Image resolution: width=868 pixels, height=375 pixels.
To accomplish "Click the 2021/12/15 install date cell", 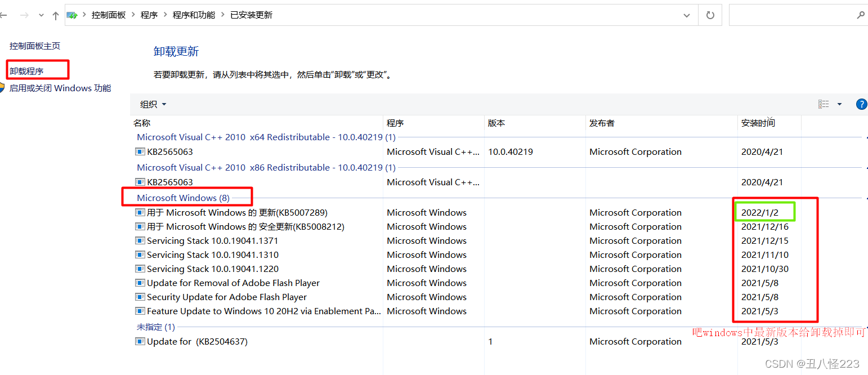I will pos(765,240).
